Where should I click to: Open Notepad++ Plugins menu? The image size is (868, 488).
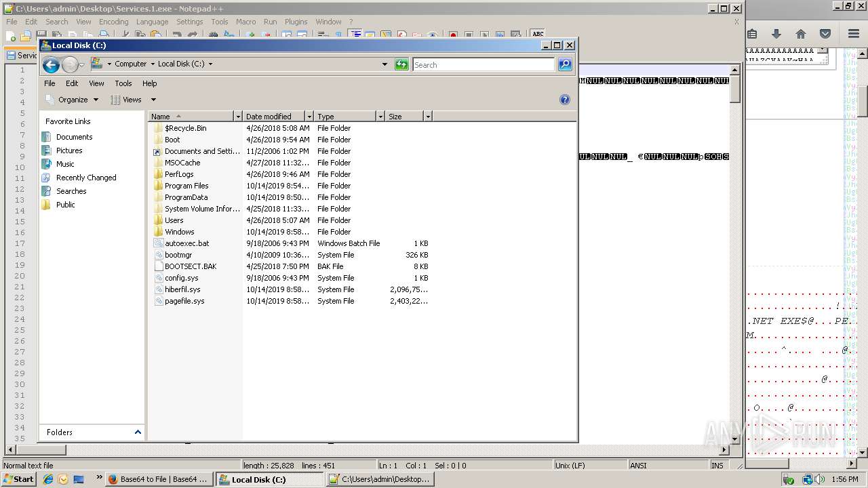click(x=296, y=22)
